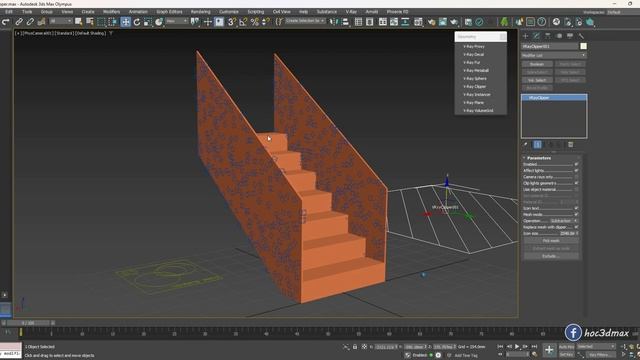Open the Graph Editors menu
This screenshot has height=360, width=640.
click(x=169, y=12)
